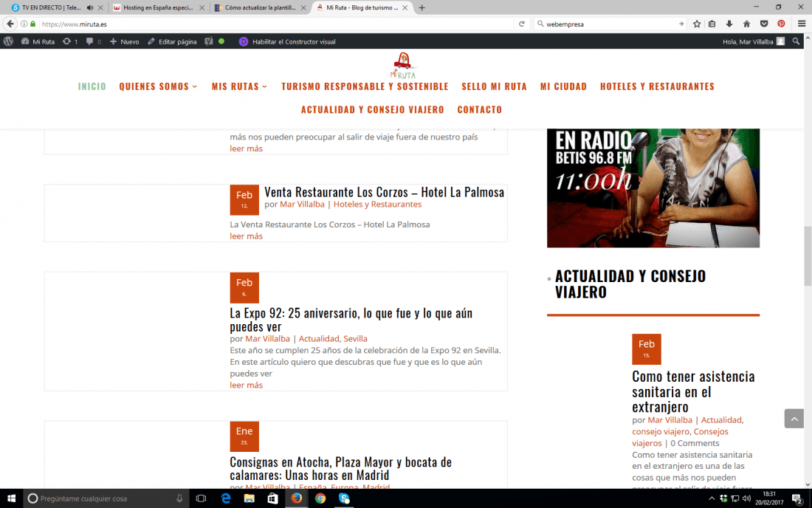
Task: Click Habilitar el Constructor visual
Action: [x=287, y=41]
